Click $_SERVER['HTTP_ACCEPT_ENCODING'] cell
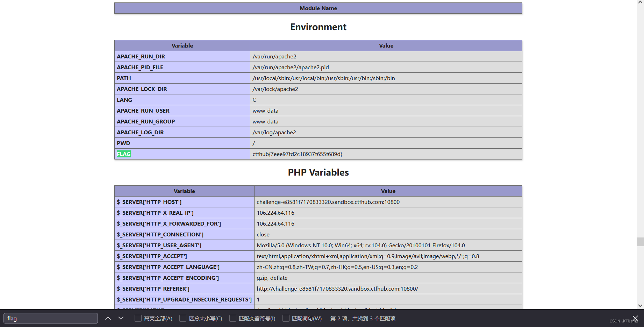This screenshot has height=327, width=644. 184,278
